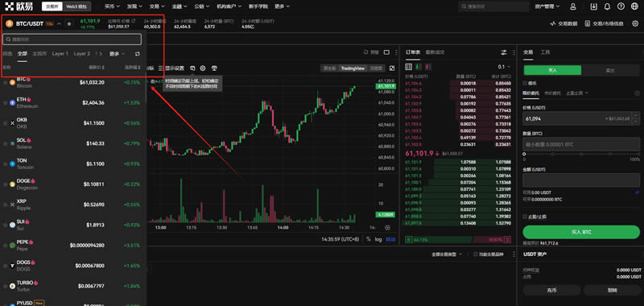
Task: Click the price input showing 61,094
Action: (581, 118)
